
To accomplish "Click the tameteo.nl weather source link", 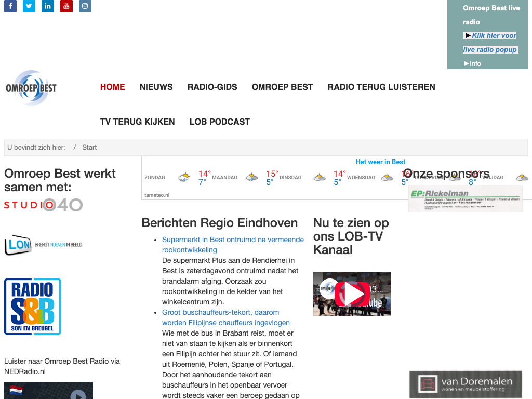I will (157, 195).
